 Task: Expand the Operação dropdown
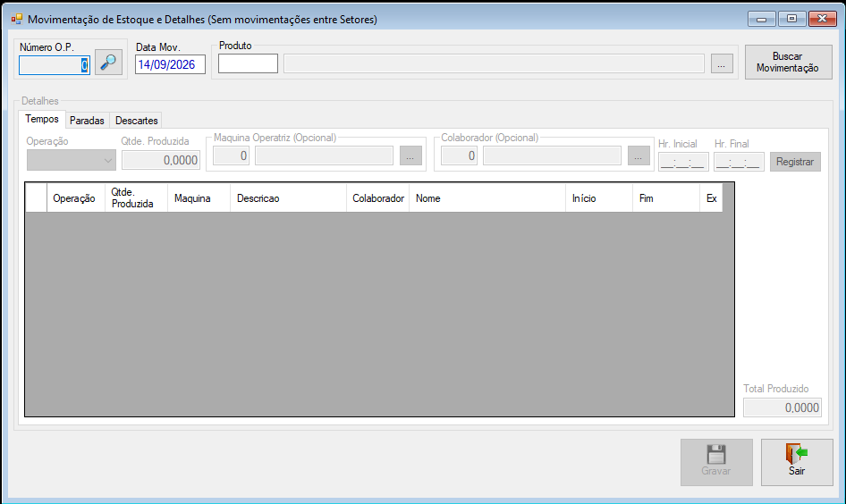pos(72,160)
